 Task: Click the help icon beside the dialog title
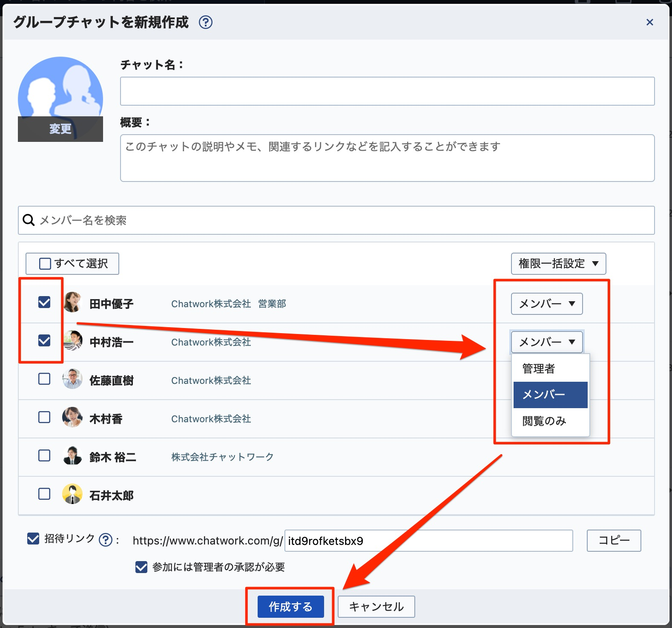[x=206, y=22]
